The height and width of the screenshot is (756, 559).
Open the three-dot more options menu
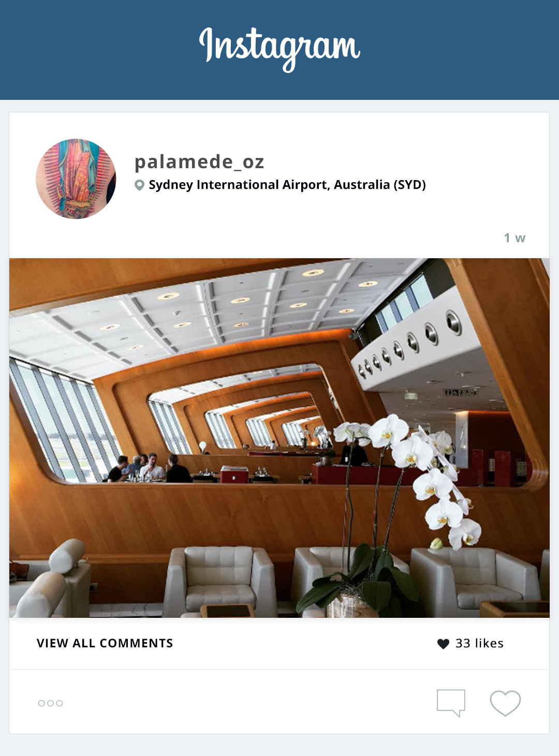pyautogui.click(x=51, y=703)
